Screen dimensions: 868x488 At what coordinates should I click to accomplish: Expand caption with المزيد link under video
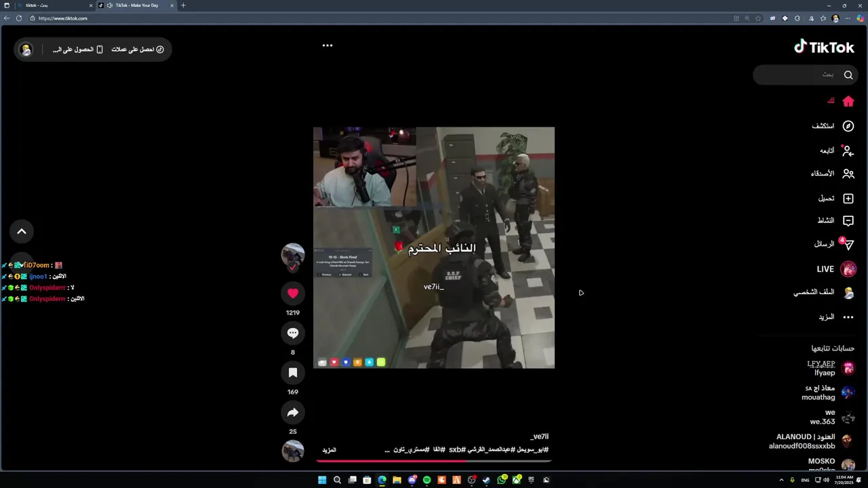(x=329, y=450)
